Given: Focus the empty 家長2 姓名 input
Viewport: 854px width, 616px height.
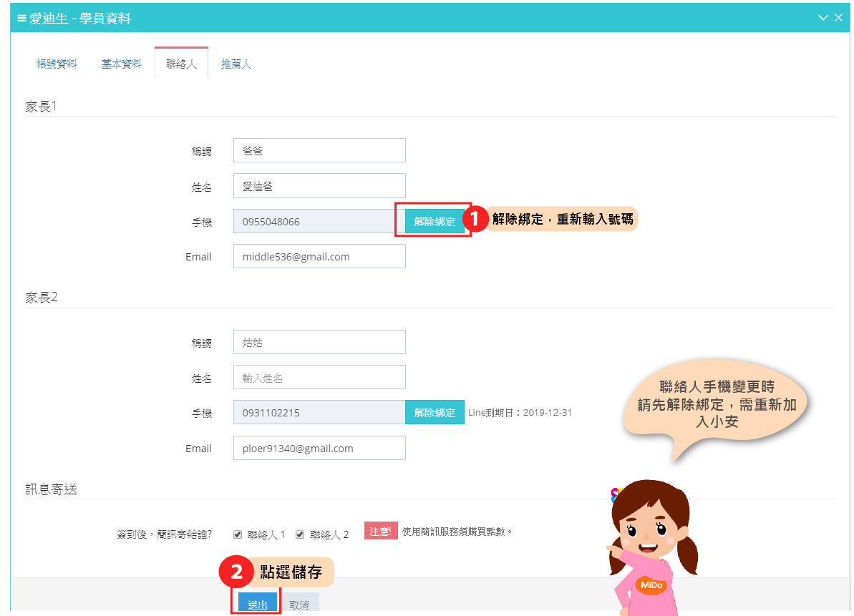Looking at the screenshot, I should pyautogui.click(x=319, y=377).
